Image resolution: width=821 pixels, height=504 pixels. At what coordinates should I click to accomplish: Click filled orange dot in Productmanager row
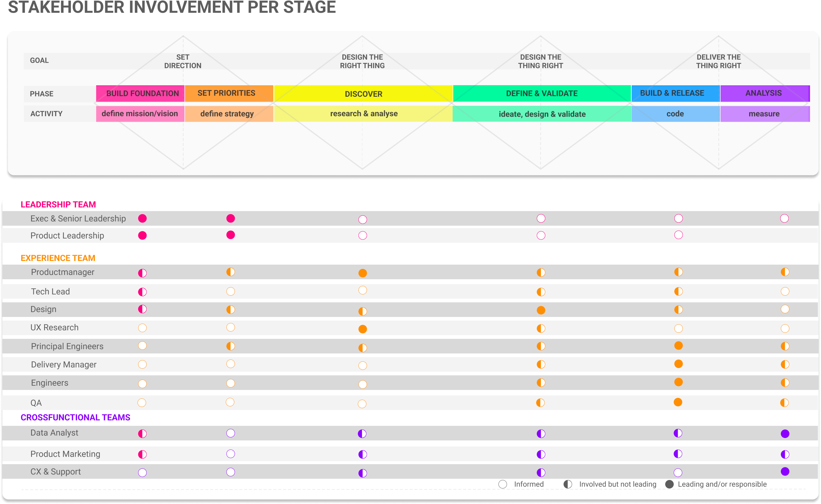(362, 273)
